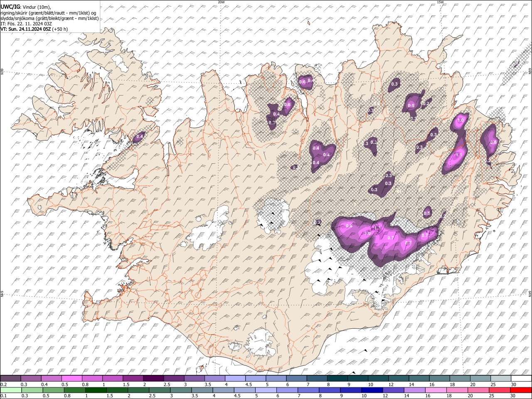Click the '4.5' label on the top legend row
Image resolution: width=532 pixels, height=399 pixels.
tap(249, 384)
